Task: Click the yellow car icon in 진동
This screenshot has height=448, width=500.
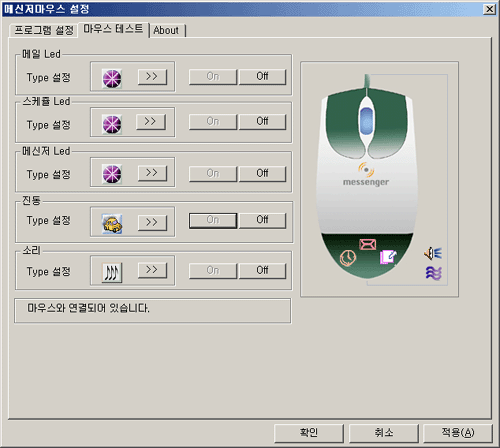Action: [x=112, y=224]
